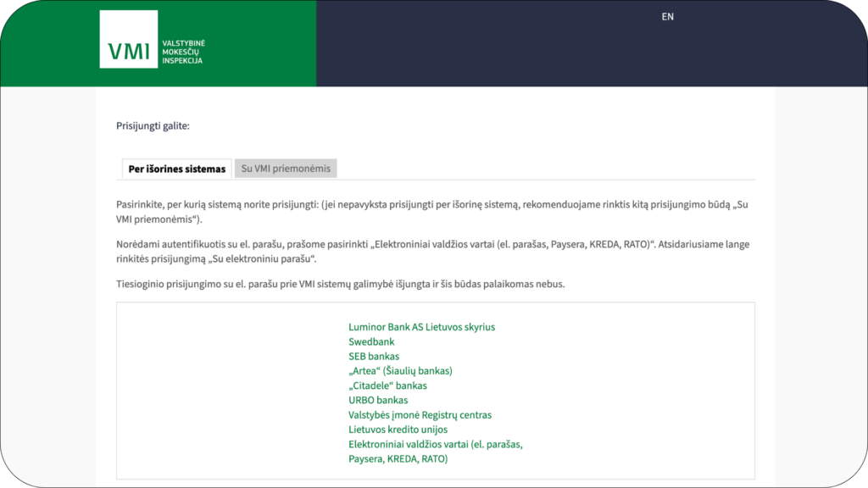
Task: Click the „Citadele“ bankas link
Action: click(x=387, y=385)
